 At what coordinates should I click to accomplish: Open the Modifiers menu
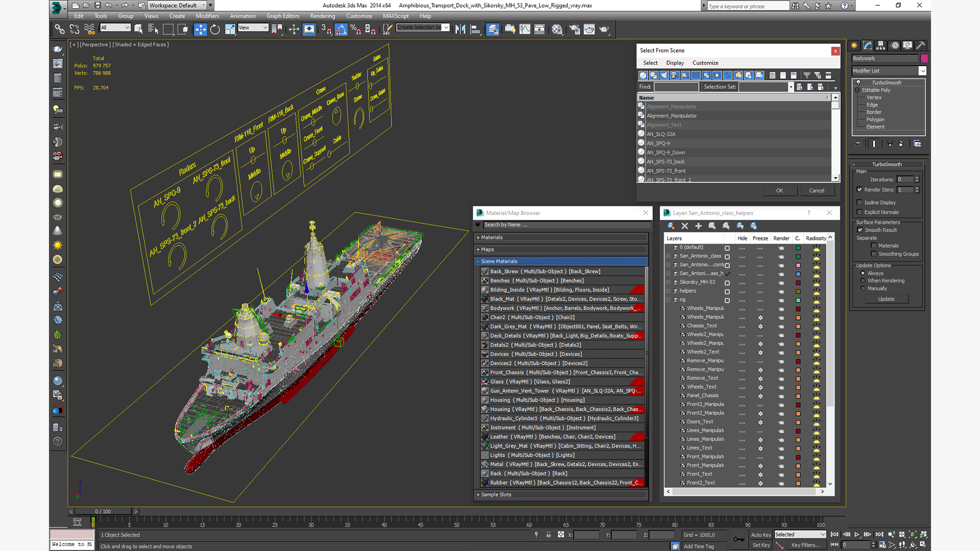click(x=207, y=16)
